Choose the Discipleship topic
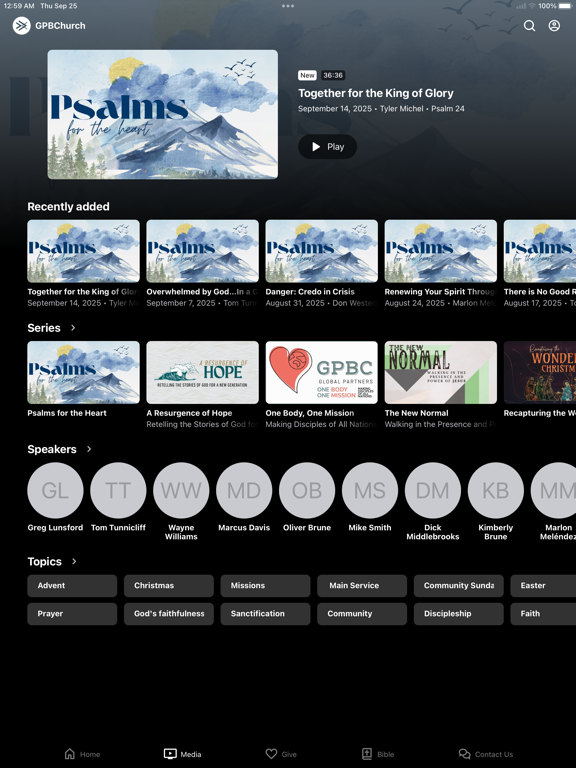This screenshot has height=768, width=576. [x=458, y=614]
